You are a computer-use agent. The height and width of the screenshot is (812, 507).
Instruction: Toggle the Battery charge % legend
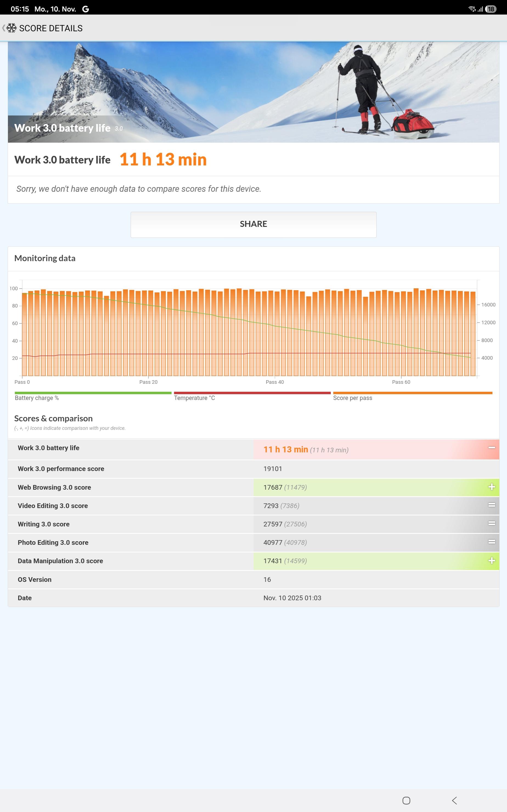point(37,398)
